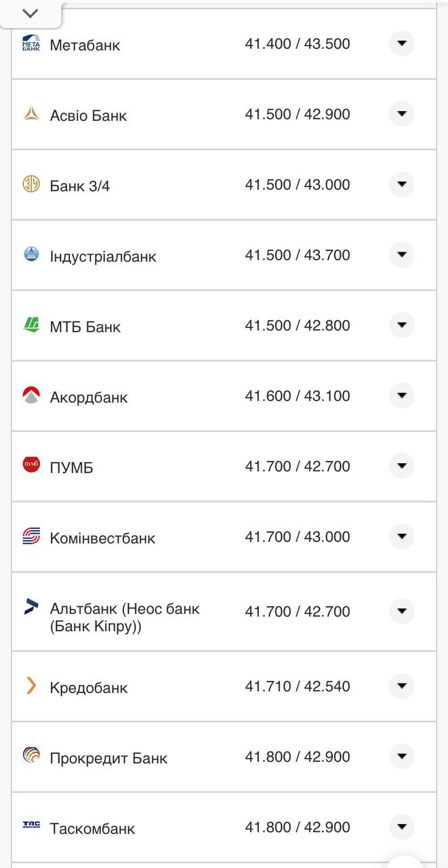
Task: Click the Кредобанк orange chevron logo
Action: tap(31, 686)
